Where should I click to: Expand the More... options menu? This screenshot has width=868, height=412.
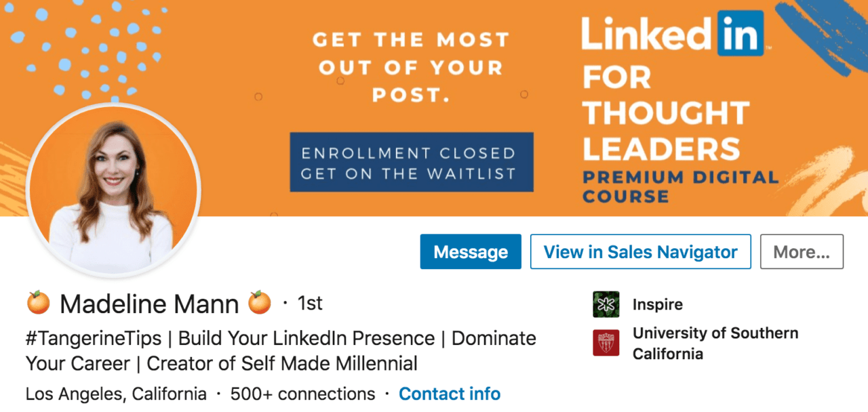(x=802, y=251)
